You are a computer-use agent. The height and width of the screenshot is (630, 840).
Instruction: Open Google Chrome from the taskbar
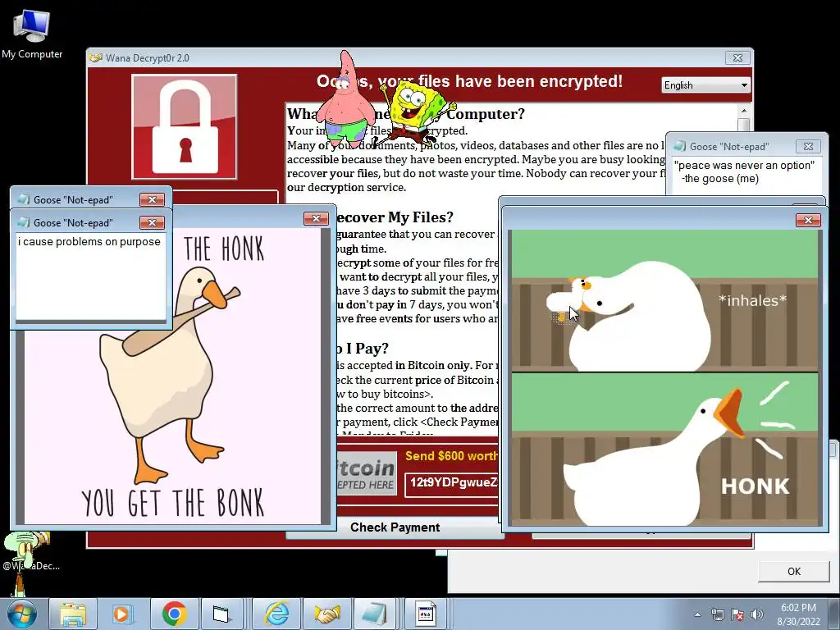174,614
